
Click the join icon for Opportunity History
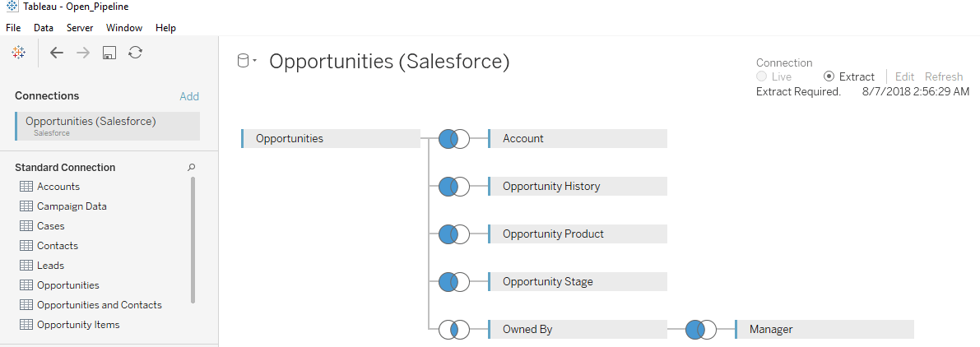pos(453,187)
